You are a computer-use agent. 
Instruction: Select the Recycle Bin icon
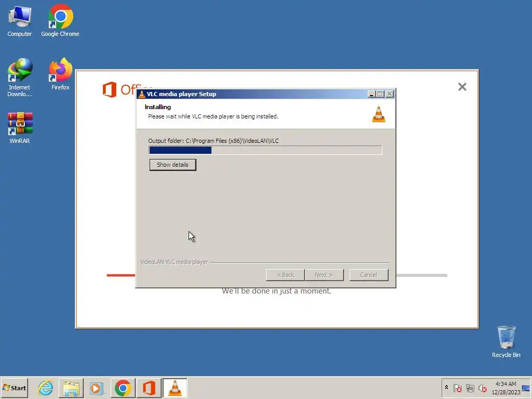(x=506, y=342)
